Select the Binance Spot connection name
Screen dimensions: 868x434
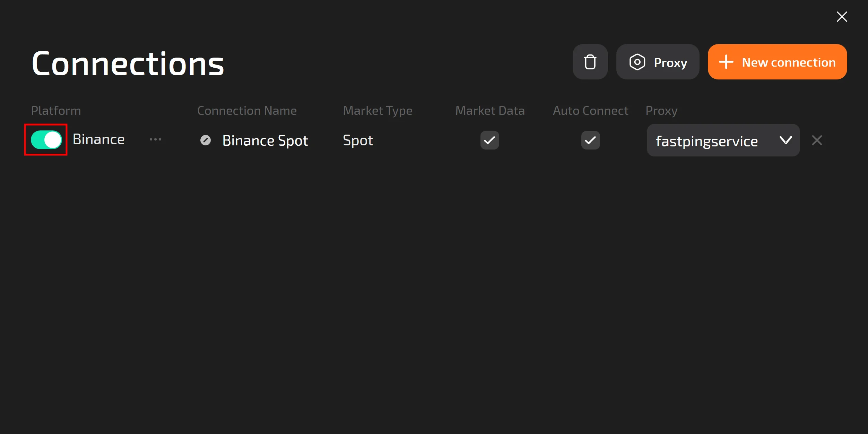(265, 141)
